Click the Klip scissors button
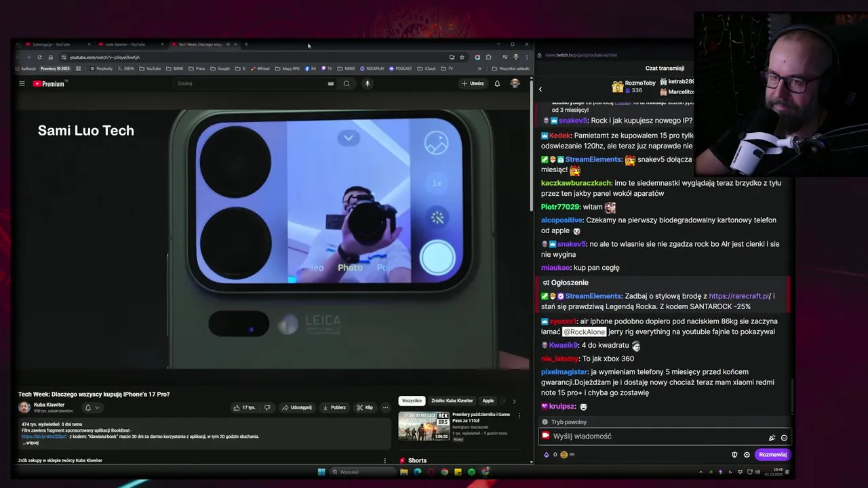 coord(365,407)
